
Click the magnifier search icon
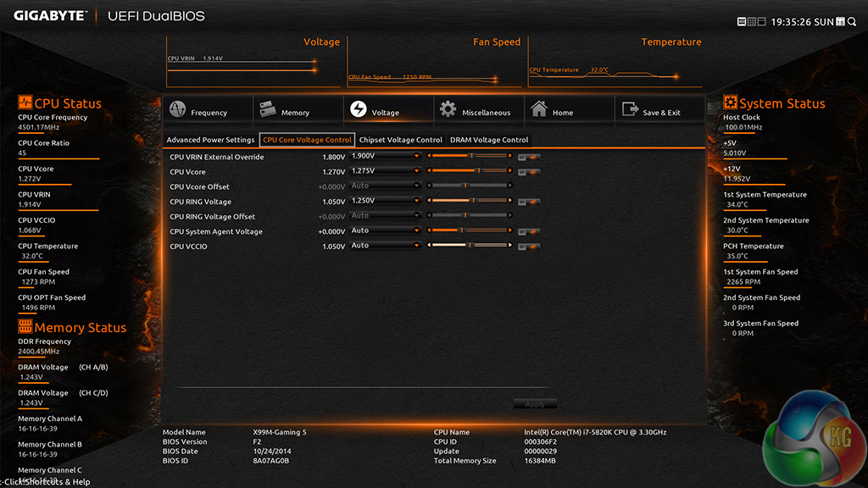[x=851, y=21]
